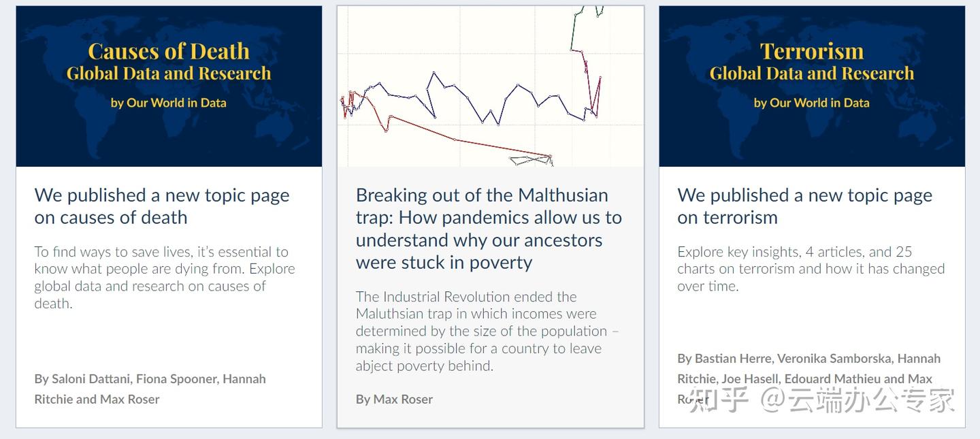Click the long red diagonal line in the chart
Screen dimensions: 980x439
point(470,142)
